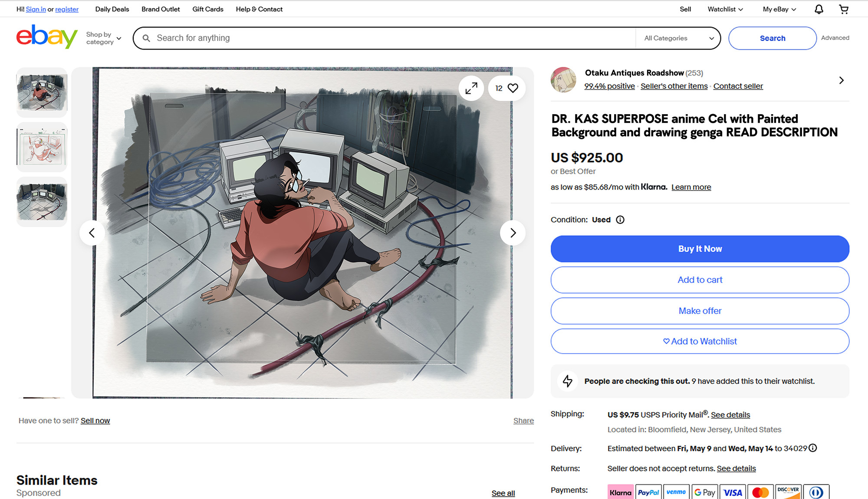Click the eBay logo
The image size is (868, 499).
[x=47, y=37]
